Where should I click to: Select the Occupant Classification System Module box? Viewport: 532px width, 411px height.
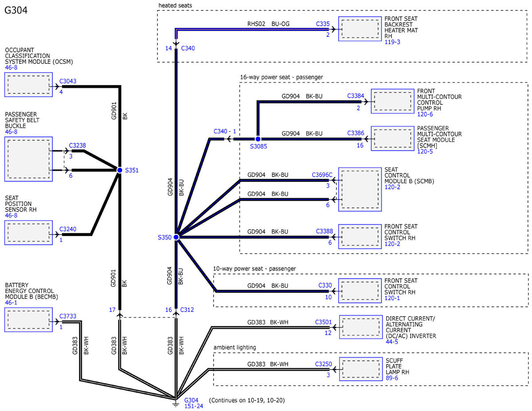[29, 85]
